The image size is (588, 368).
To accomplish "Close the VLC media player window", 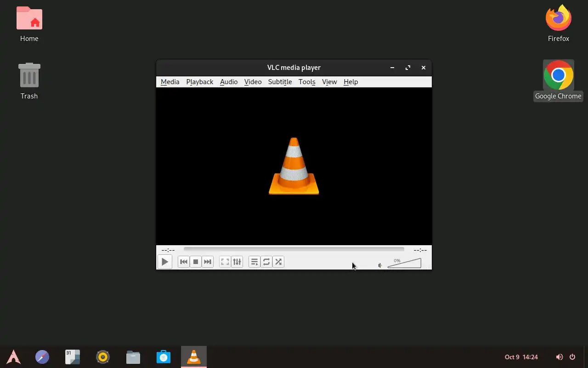I will click(424, 68).
